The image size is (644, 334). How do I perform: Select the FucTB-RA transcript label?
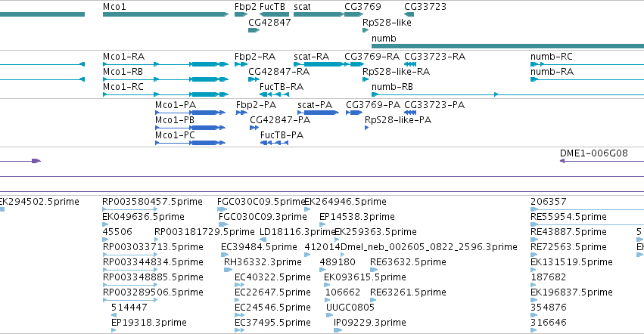click(x=282, y=87)
